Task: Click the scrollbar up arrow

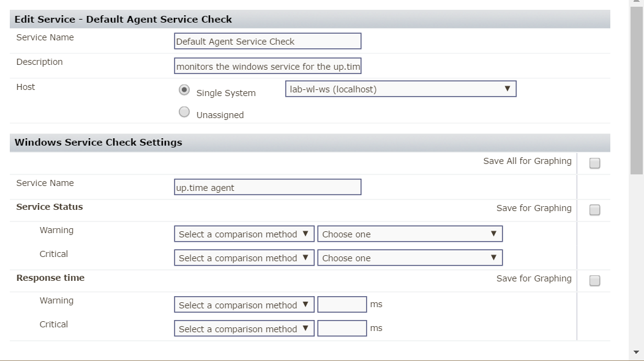Action: click(637, 2)
